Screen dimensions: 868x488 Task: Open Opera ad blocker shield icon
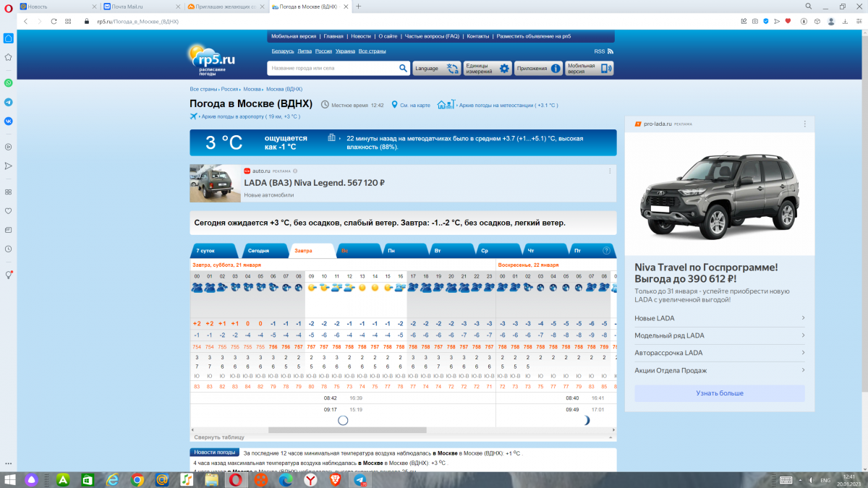(x=766, y=21)
